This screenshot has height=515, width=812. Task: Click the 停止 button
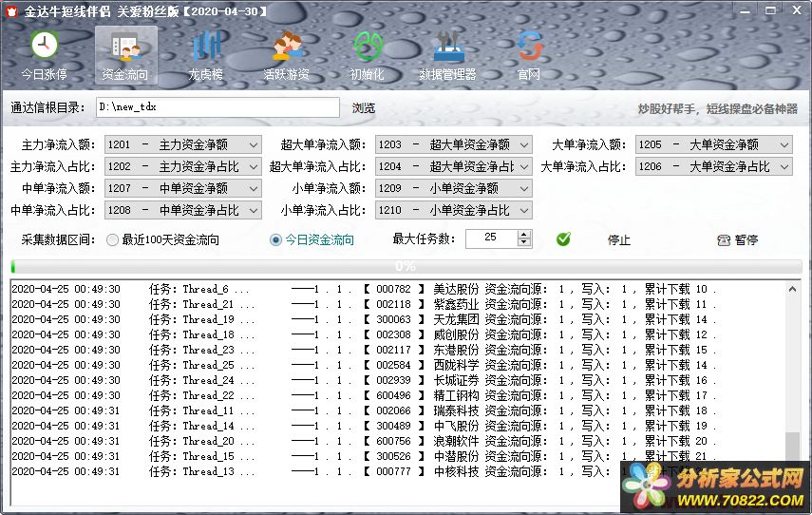click(619, 240)
